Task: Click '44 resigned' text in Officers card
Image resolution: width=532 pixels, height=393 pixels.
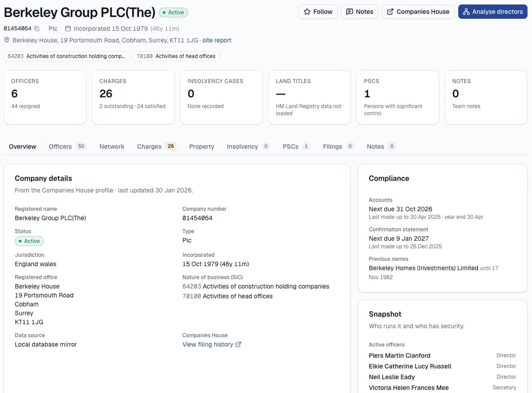Action: (25, 106)
